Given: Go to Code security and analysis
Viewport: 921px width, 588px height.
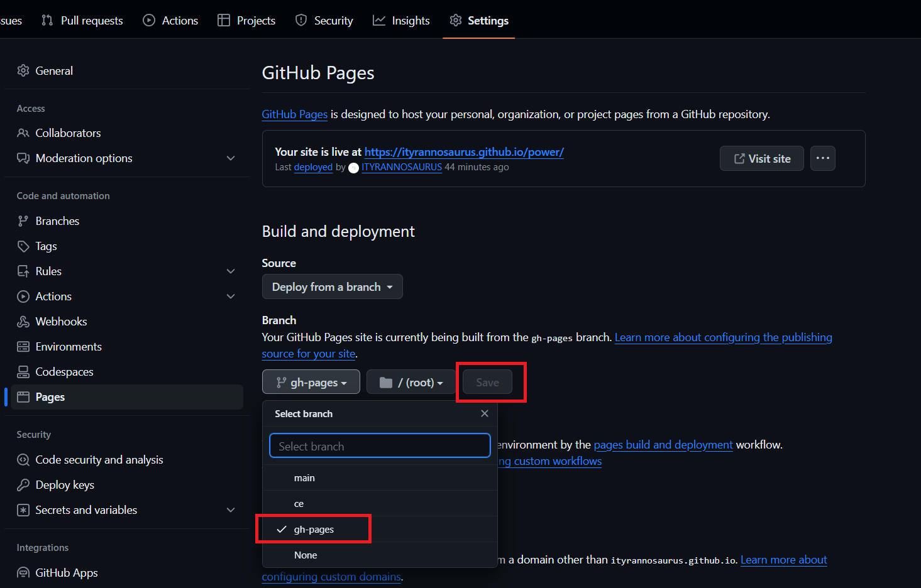Looking at the screenshot, I should (127, 460).
